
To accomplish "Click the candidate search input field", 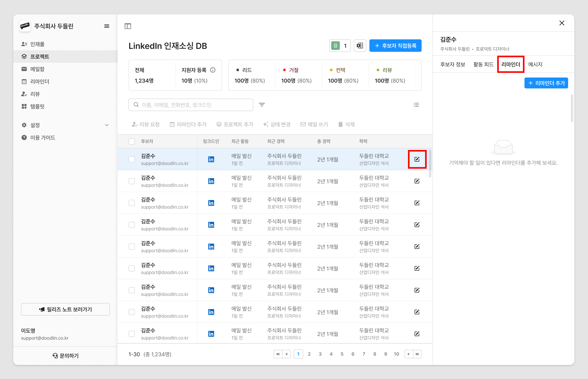I will [191, 105].
